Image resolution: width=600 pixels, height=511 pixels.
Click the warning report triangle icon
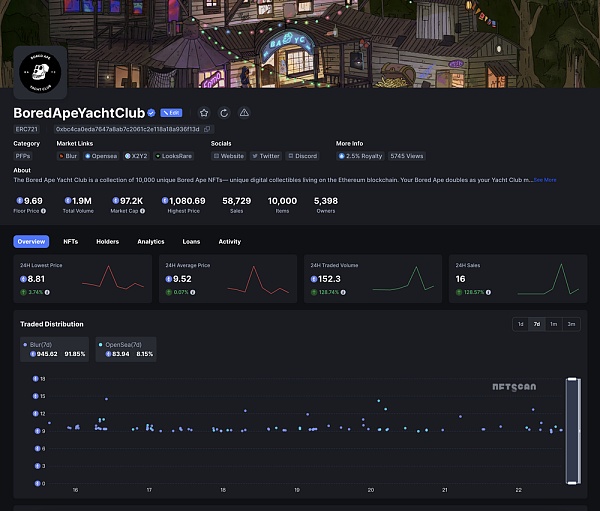click(244, 113)
